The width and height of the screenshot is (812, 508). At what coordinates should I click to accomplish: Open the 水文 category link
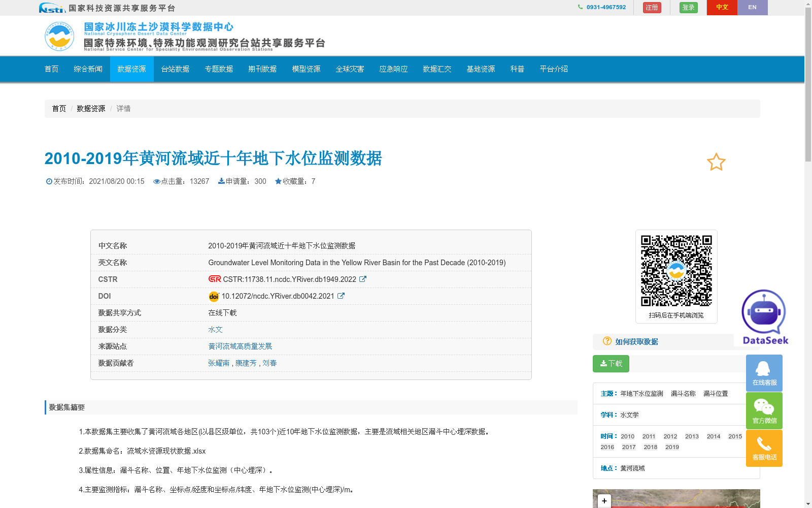[215, 330]
